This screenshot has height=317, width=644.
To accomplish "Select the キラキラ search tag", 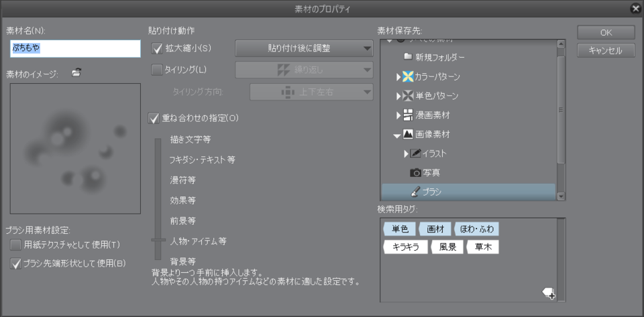I will point(405,247).
